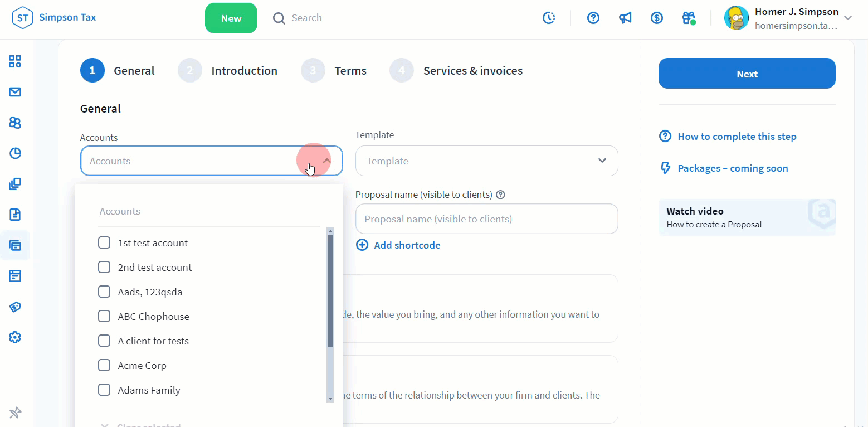Go to the Introduction step tab
This screenshot has width=868, height=427.
(244, 71)
